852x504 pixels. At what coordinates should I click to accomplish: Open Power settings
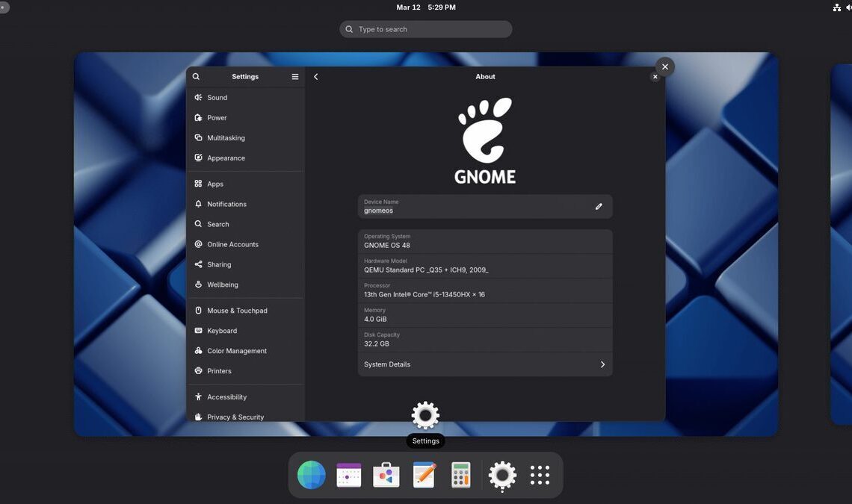245,118
